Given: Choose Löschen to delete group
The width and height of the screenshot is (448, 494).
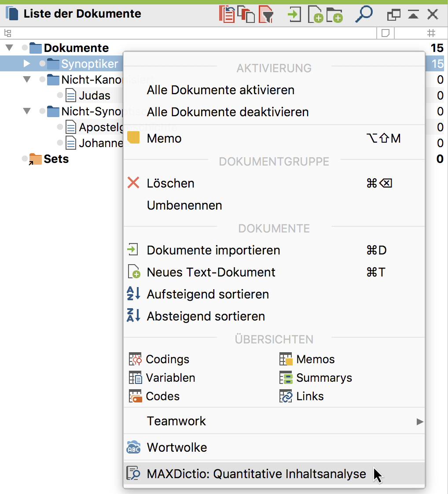Looking at the screenshot, I should coord(274,183).
